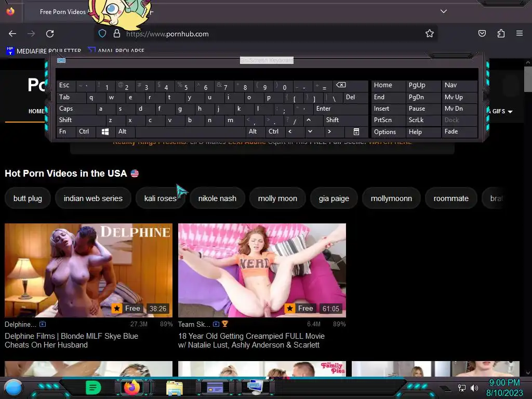Go back with the browser back arrow

tap(12, 34)
